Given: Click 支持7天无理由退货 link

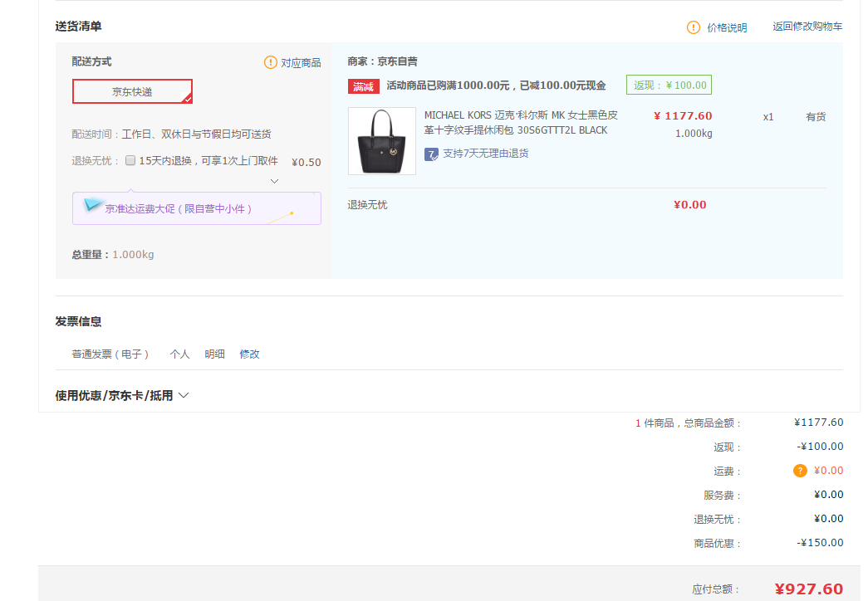Looking at the screenshot, I should click(485, 154).
